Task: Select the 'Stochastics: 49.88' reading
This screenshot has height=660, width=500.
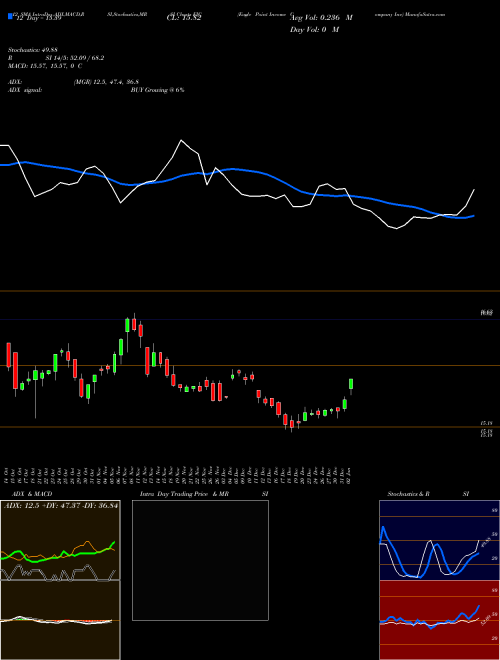Action: pos(32,50)
